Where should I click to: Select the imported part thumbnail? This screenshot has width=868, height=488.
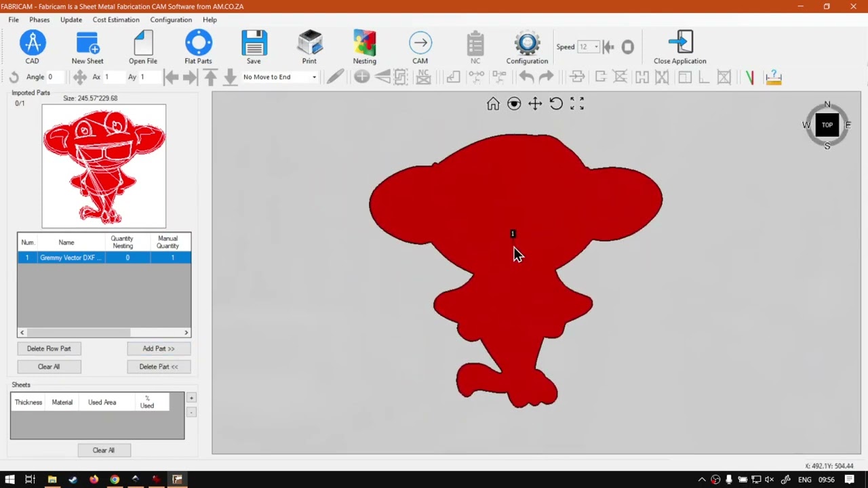[x=104, y=166]
